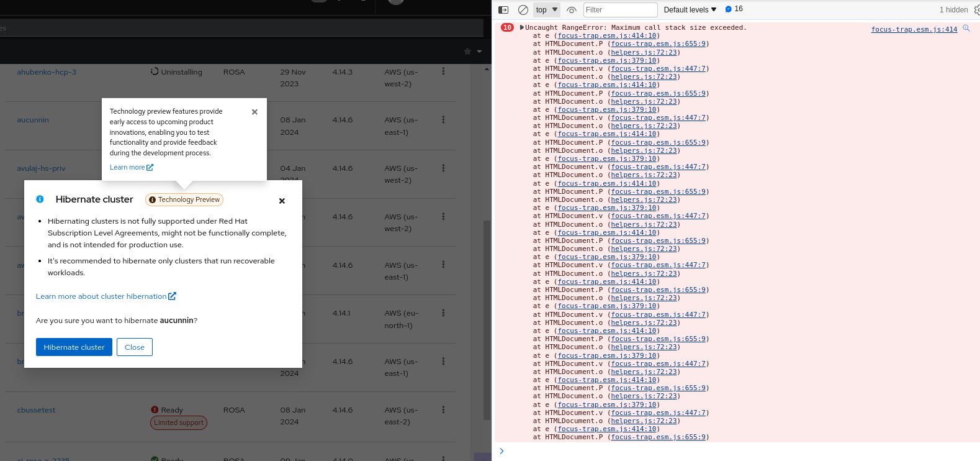Image resolution: width=980 pixels, height=461 pixels.
Task: Click the scroll-up arrow of the cluster list
Action: [x=487, y=69]
